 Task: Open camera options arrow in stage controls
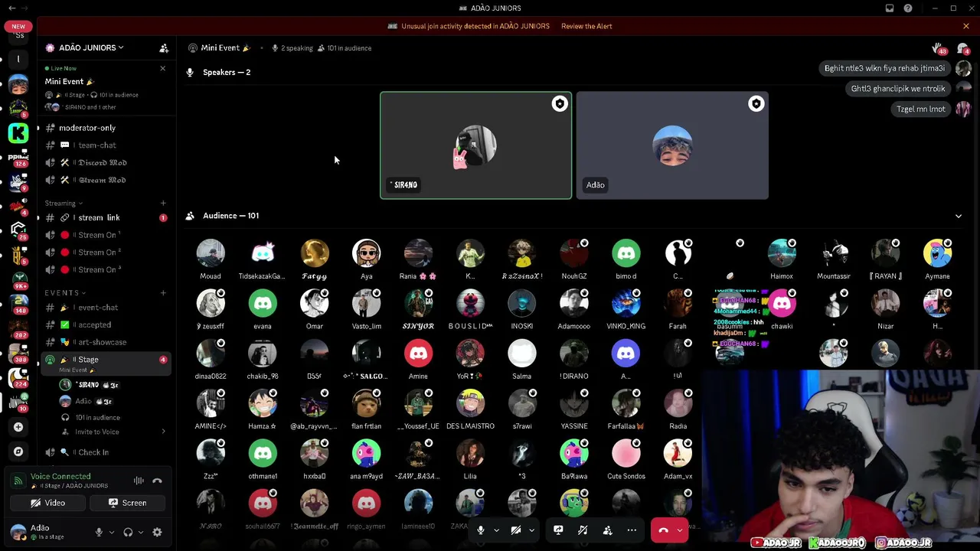[x=531, y=530]
